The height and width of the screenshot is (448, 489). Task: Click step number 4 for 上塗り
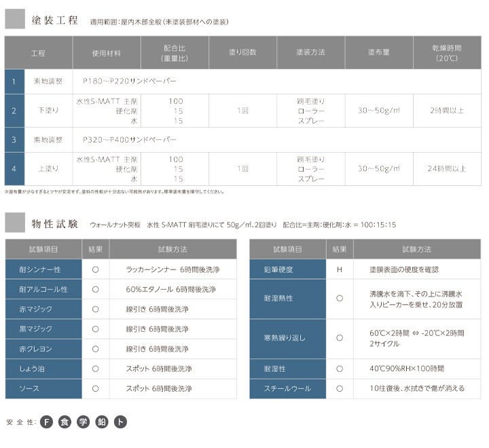point(14,169)
